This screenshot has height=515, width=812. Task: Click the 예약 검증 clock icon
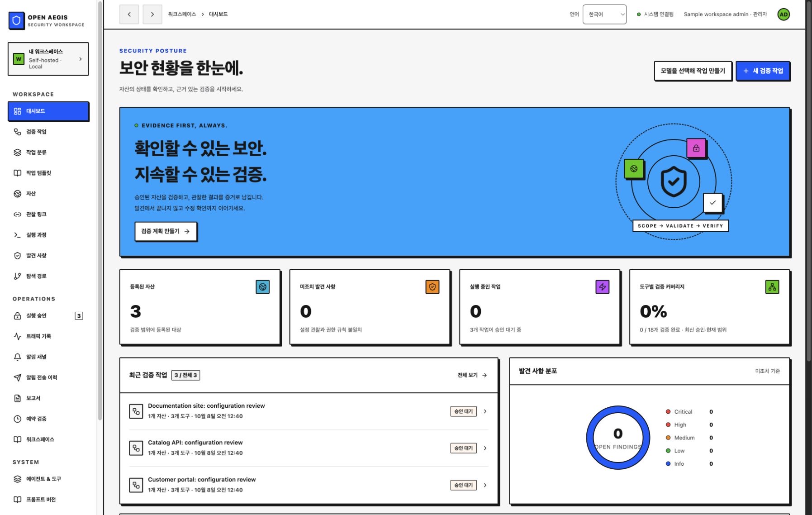point(18,419)
